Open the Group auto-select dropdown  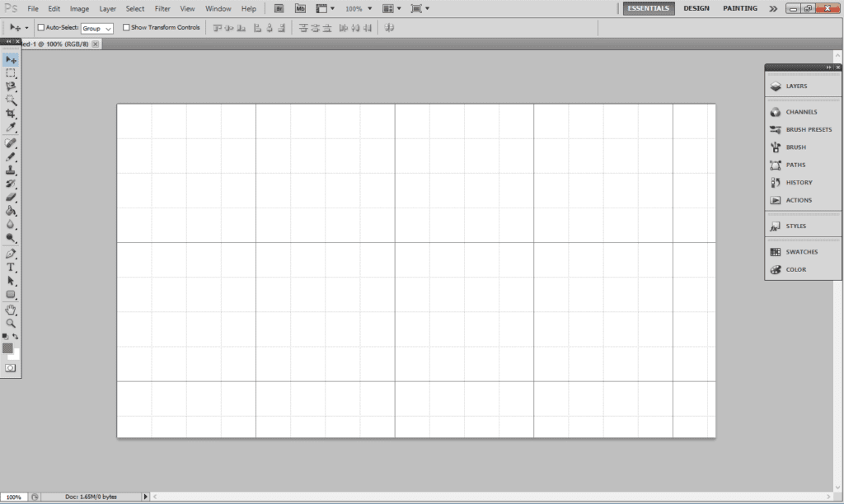pyautogui.click(x=97, y=28)
